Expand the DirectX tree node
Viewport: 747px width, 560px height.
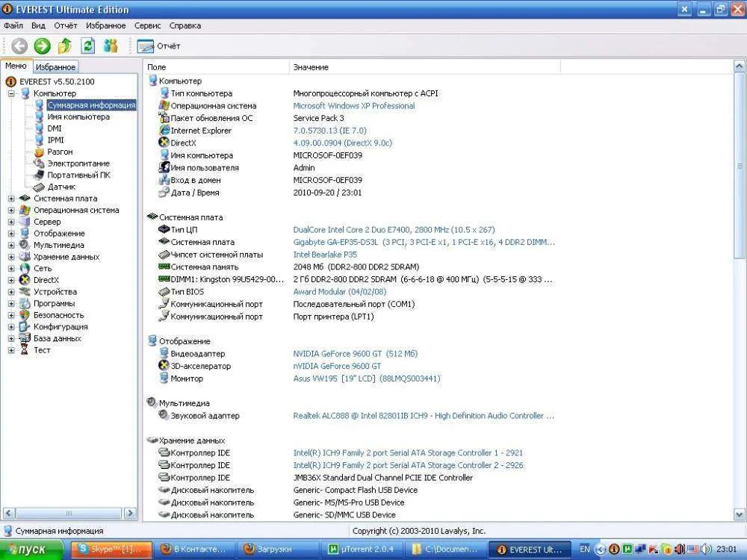point(11,280)
